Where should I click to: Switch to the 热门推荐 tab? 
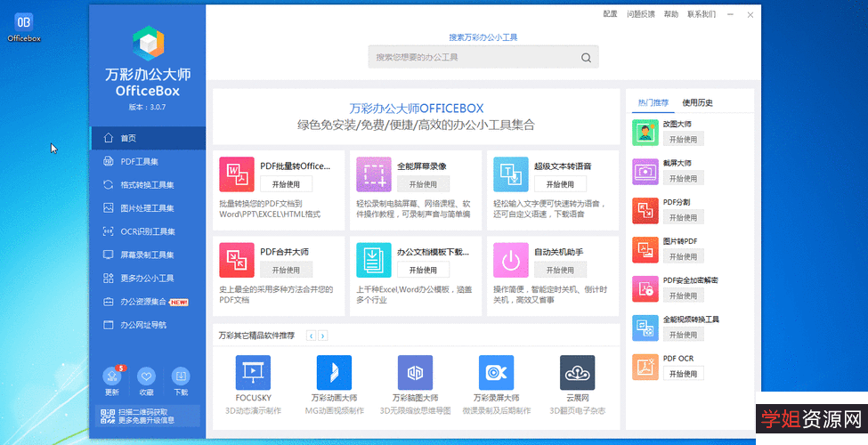point(653,103)
